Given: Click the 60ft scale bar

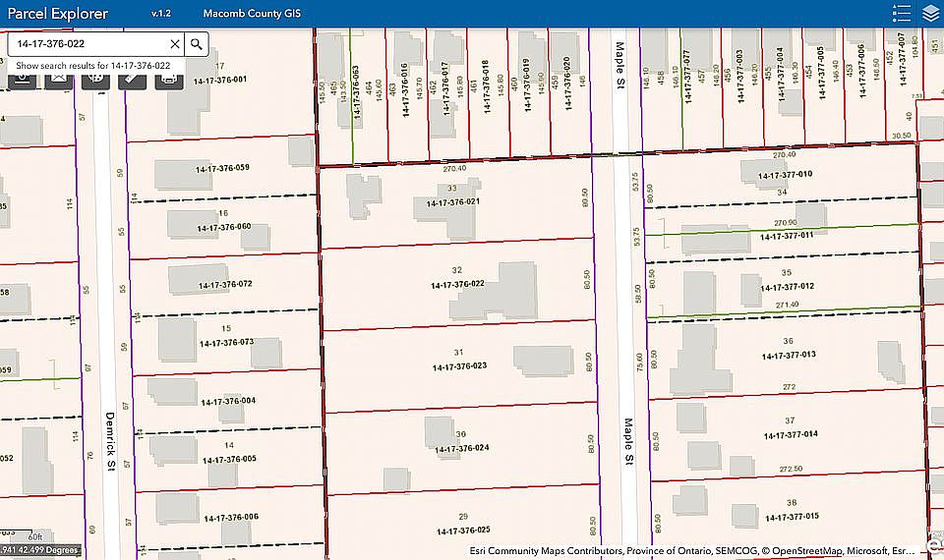Looking at the screenshot, I should tap(35, 536).
